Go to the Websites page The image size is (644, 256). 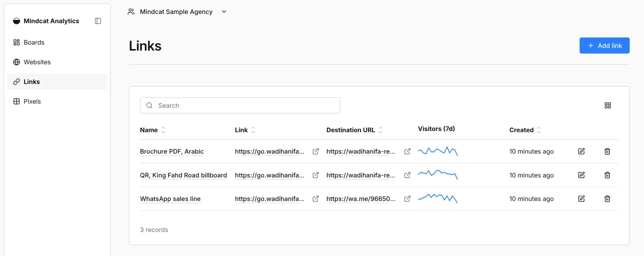pos(57,62)
